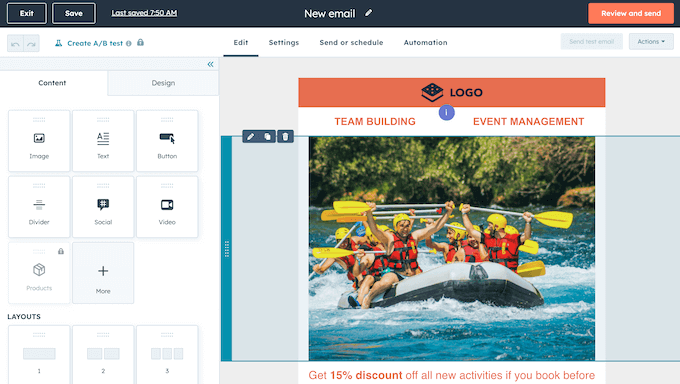Click the padlock on the Products tile
This screenshot has width=680, height=384.
pyautogui.click(x=61, y=251)
